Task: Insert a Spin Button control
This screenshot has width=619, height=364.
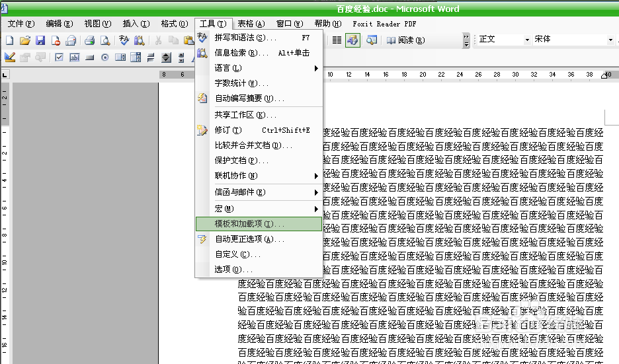Action: click(166, 57)
